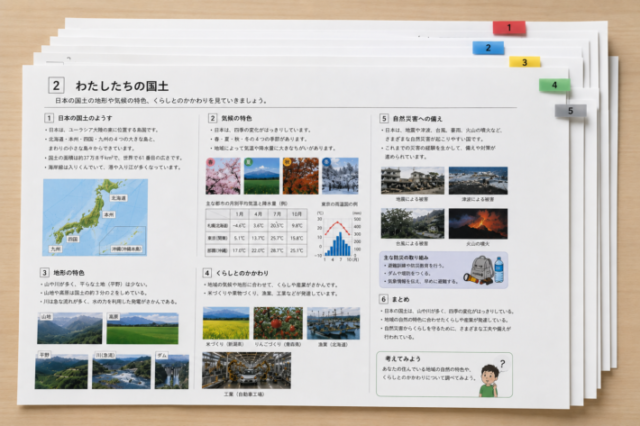Open the river rapids photo
Image resolution: width=640 pixels, height=426 pixels.
pyautogui.click(x=122, y=370)
